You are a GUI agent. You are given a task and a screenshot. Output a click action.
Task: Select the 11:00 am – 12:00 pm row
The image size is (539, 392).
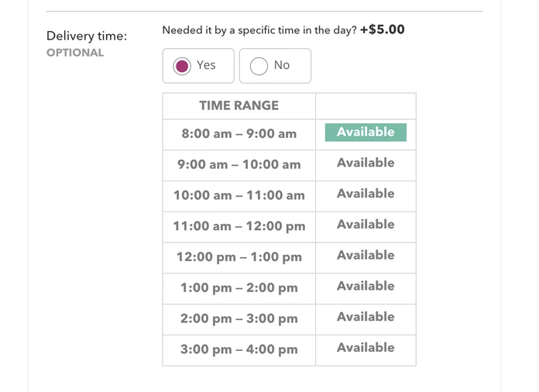239,227
